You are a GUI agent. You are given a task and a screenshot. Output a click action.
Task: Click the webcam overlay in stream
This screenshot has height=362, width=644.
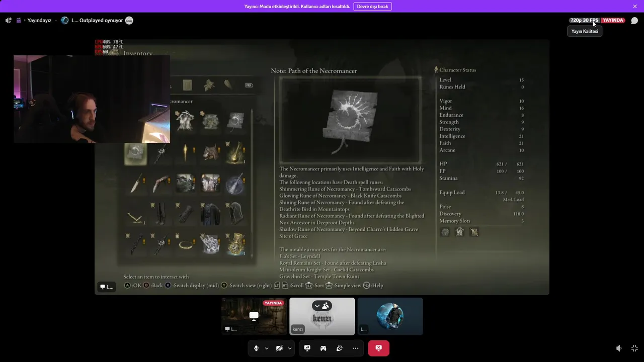click(x=92, y=99)
